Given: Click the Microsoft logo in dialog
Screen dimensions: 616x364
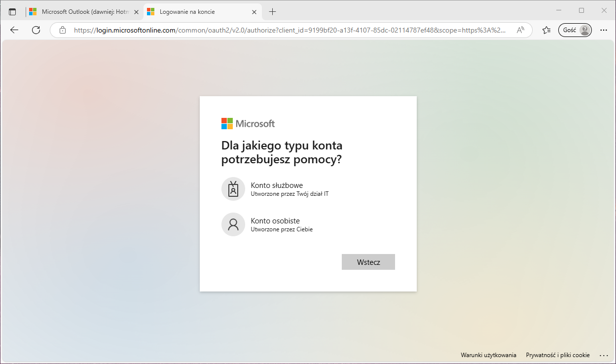Looking at the screenshot, I should tap(248, 123).
